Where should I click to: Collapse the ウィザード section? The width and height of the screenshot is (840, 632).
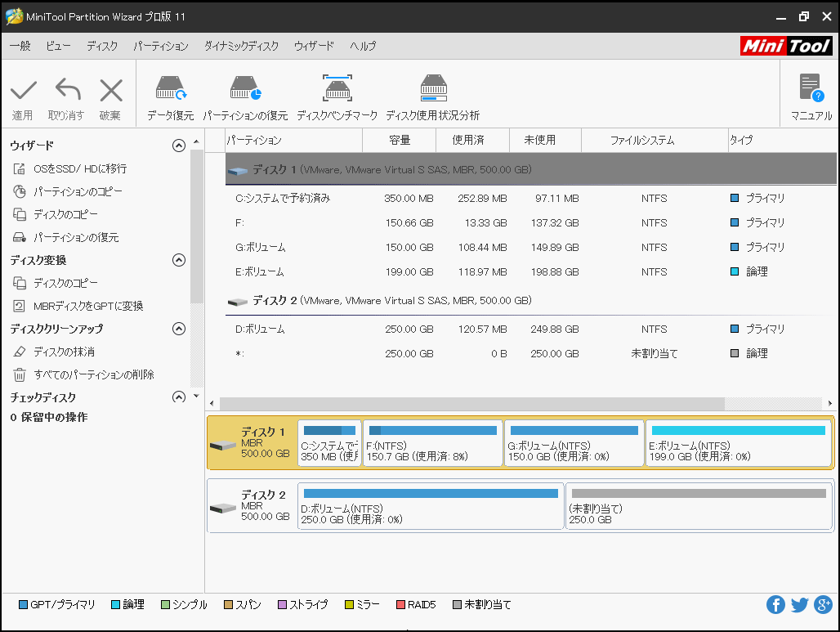click(x=179, y=146)
